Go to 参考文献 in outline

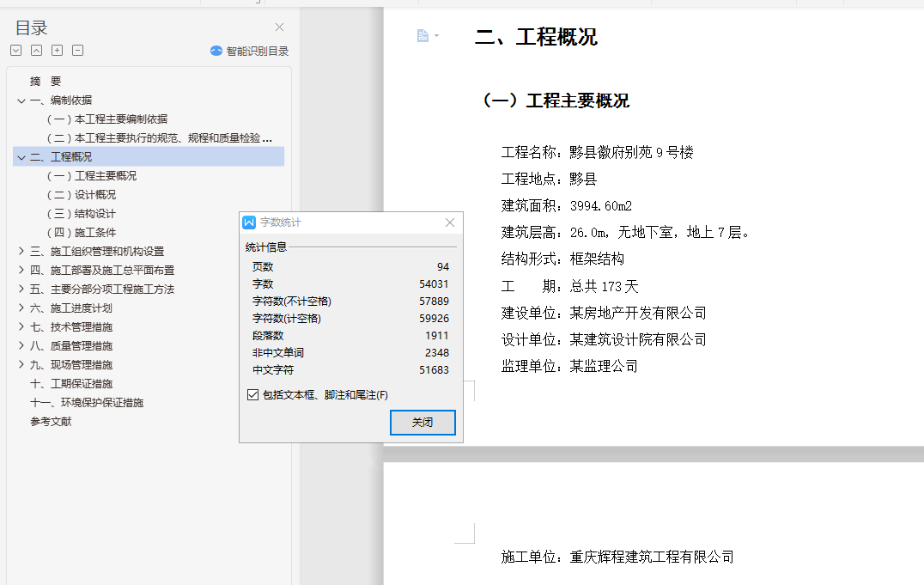[51, 421]
